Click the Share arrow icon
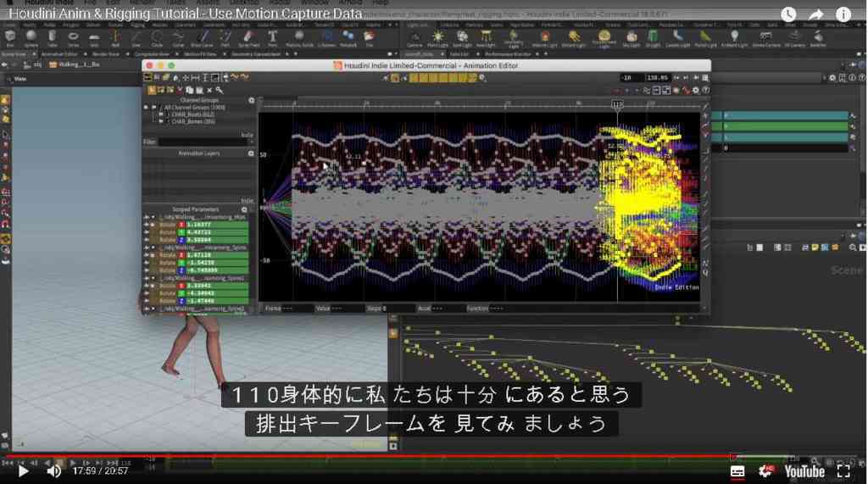868x484 pixels. (x=816, y=14)
